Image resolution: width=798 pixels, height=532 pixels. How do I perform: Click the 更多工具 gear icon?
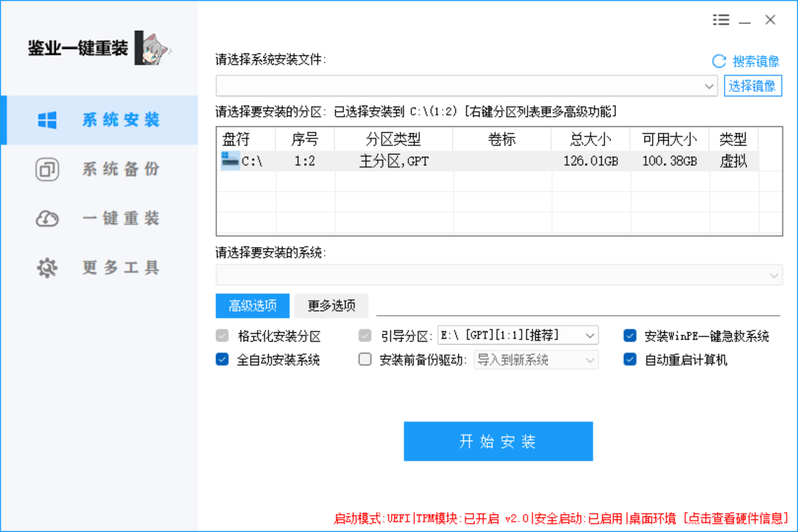point(47,268)
